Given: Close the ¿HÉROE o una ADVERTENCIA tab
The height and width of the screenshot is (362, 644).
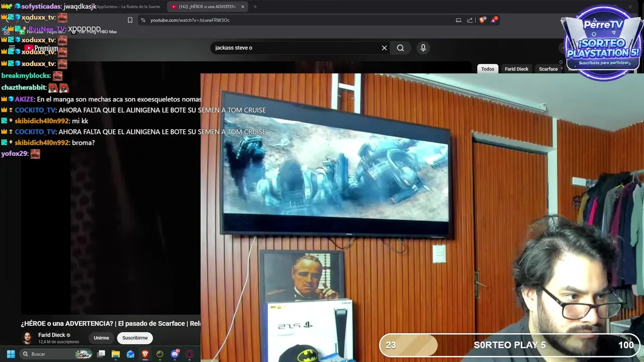Looking at the screenshot, I should tap(243, 7).
